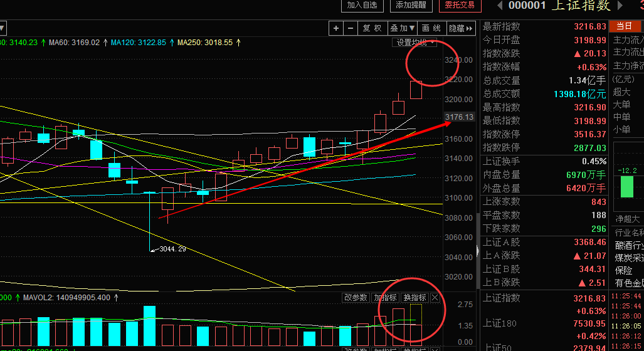644x351 pixels.
Task: Click the 11:26:05 timestamp entry
Action: pos(626,326)
